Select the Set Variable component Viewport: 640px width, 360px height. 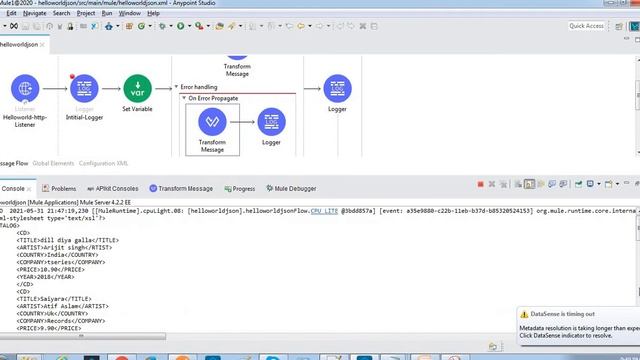(138, 89)
